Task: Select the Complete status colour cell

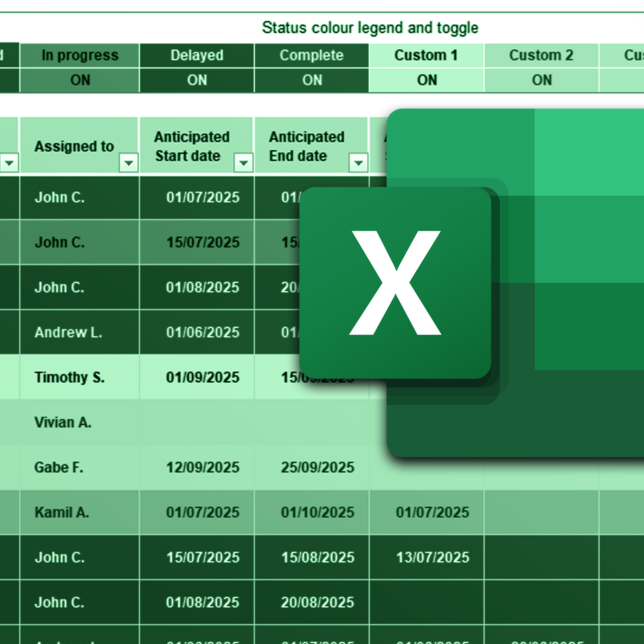Action: 312,55
